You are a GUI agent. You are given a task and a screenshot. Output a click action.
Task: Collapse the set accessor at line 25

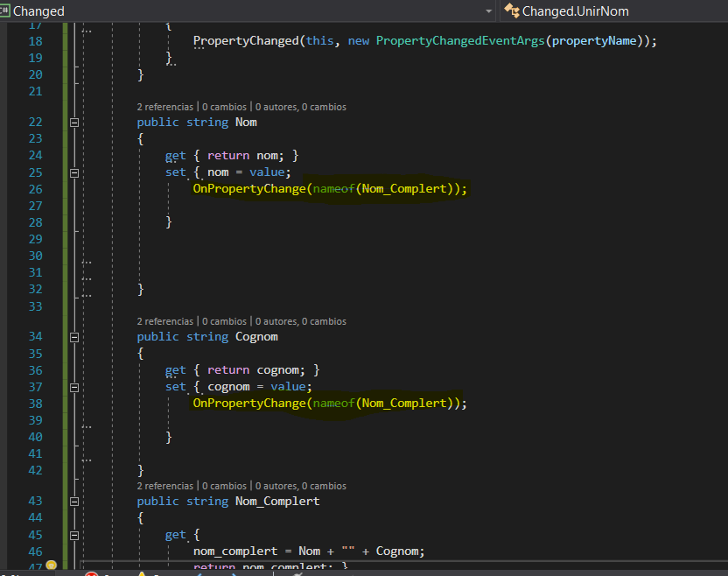click(x=74, y=172)
